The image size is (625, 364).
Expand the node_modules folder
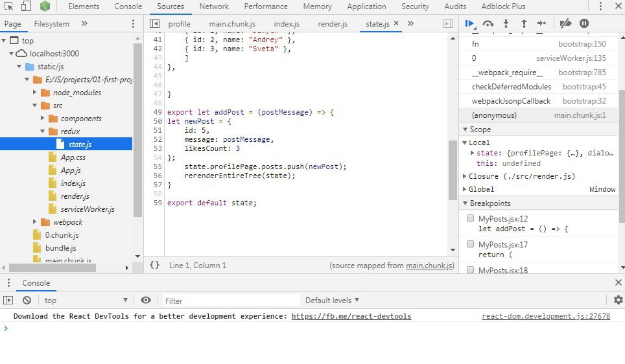coord(36,93)
